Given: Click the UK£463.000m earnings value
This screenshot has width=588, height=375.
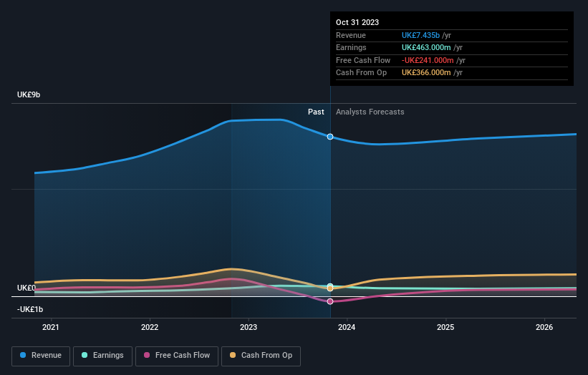Looking at the screenshot, I should pyautogui.click(x=426, y=47).
